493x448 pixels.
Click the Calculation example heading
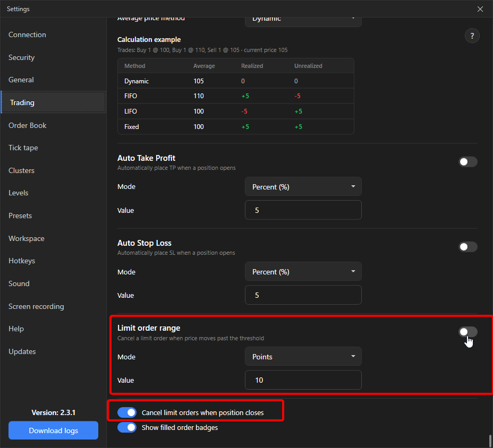coord(149,40)
